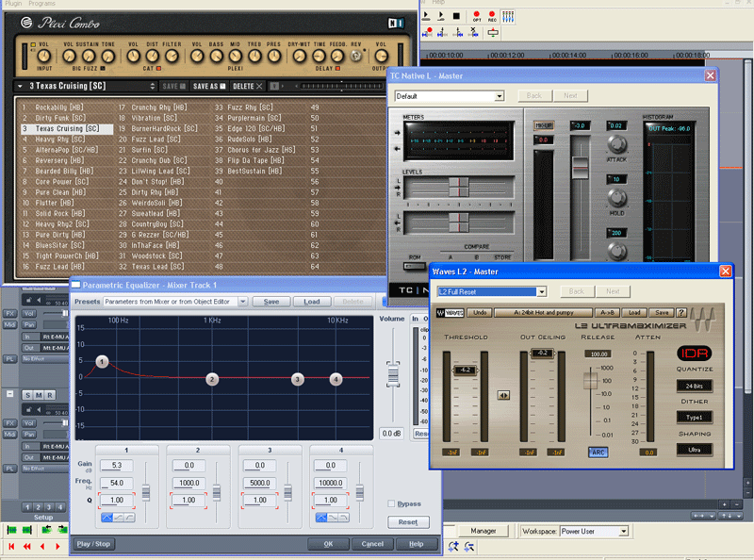Screen dimensions: 754x560
Task: Click the A->B compare button in L2
Action: [609, 312]
